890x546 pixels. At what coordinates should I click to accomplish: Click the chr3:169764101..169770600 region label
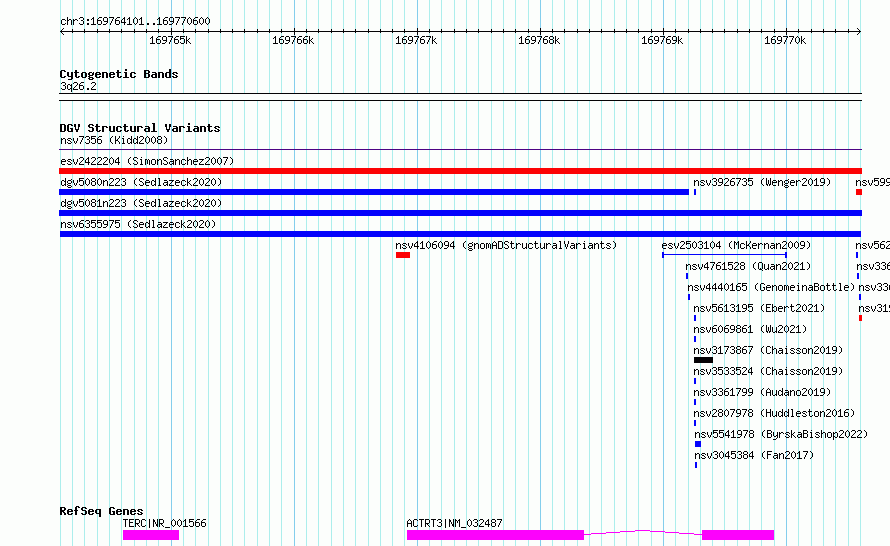point(135,22)
